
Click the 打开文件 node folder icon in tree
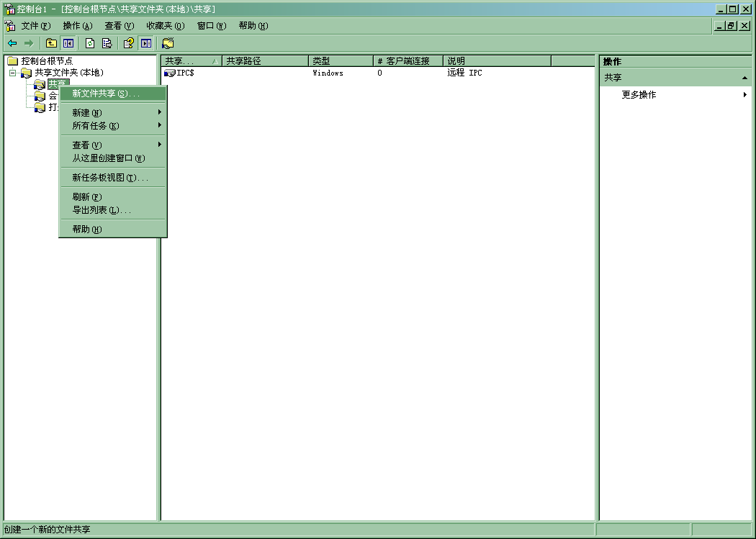[40, 107]
